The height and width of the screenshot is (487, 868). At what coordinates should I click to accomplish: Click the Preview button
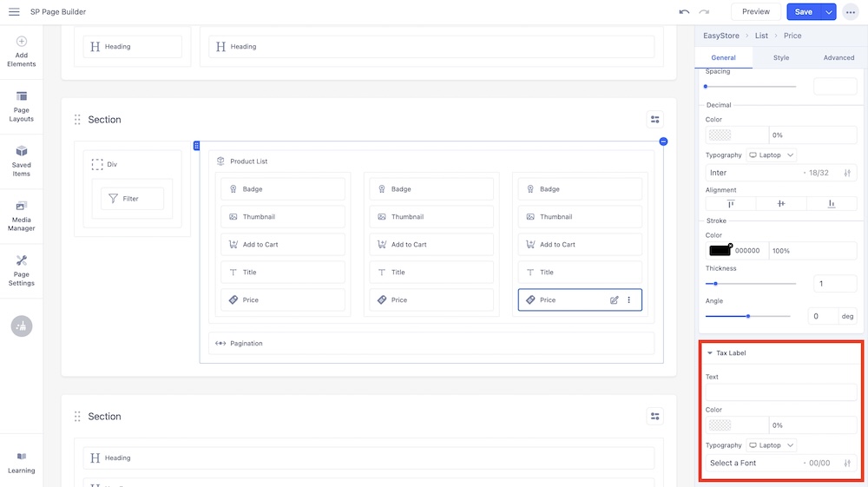point(755,11)
